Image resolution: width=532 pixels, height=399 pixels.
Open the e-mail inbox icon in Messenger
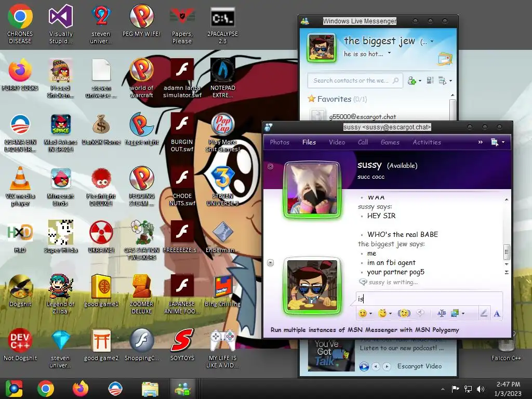pos(445,59)
